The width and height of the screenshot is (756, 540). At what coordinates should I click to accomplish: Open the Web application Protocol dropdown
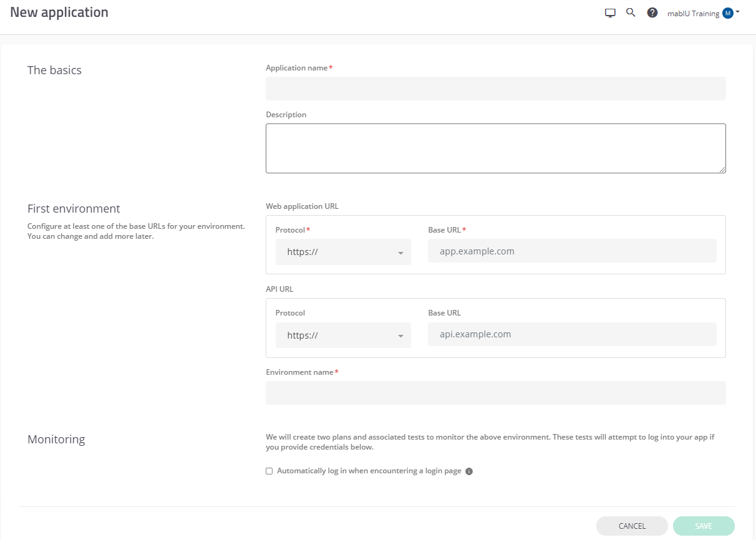click(343, 252)
